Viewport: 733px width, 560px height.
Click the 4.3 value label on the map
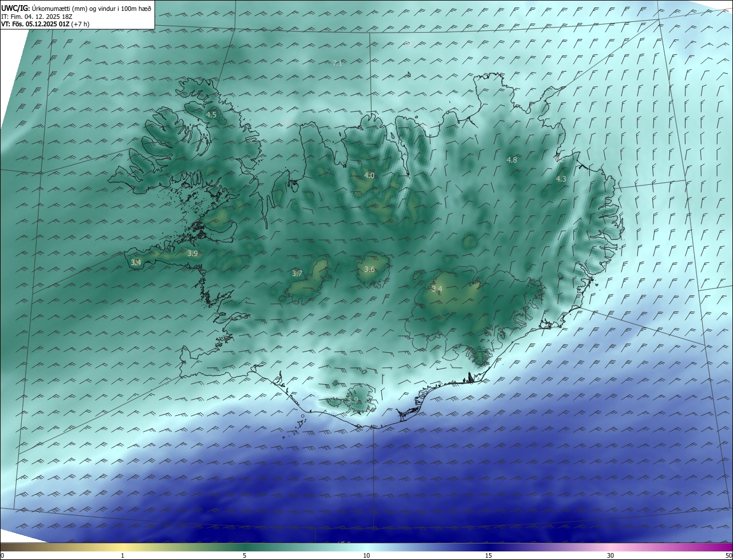click(x=561, y=179)
